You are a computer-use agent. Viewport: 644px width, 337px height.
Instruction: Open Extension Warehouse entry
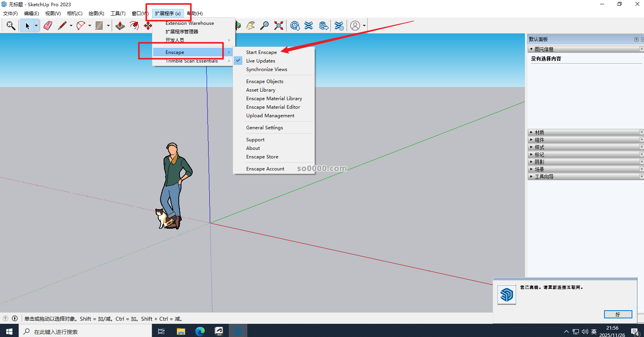pos(190,23)
